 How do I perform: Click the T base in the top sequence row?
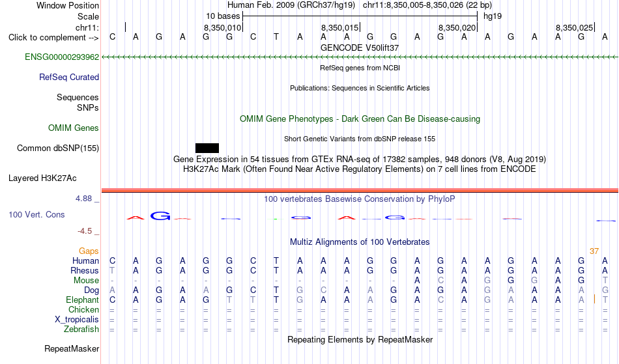coord(276,37)
